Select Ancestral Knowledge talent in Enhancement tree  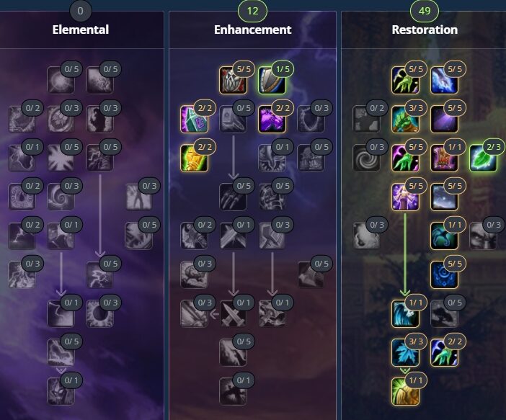click(233, 80)
